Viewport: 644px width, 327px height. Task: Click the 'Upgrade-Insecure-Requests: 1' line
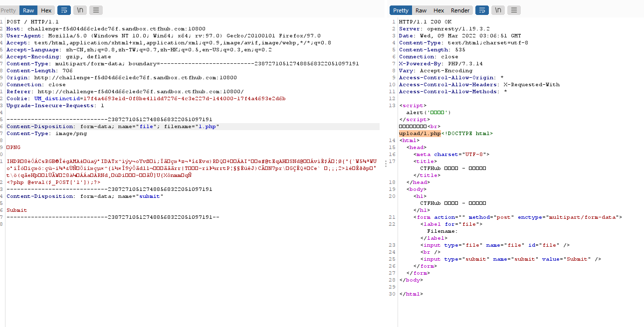click(x=55, y=106)
